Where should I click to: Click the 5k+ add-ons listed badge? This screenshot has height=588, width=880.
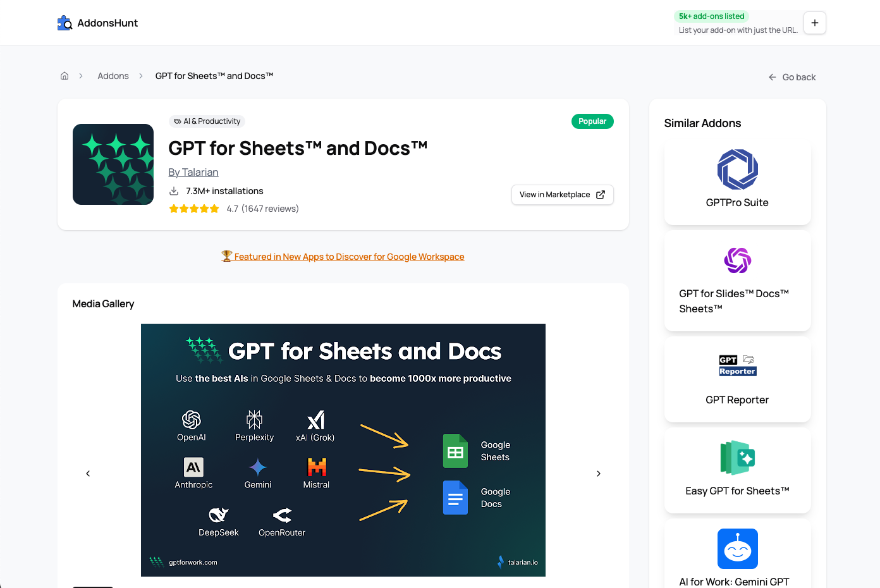click(711, 16)
